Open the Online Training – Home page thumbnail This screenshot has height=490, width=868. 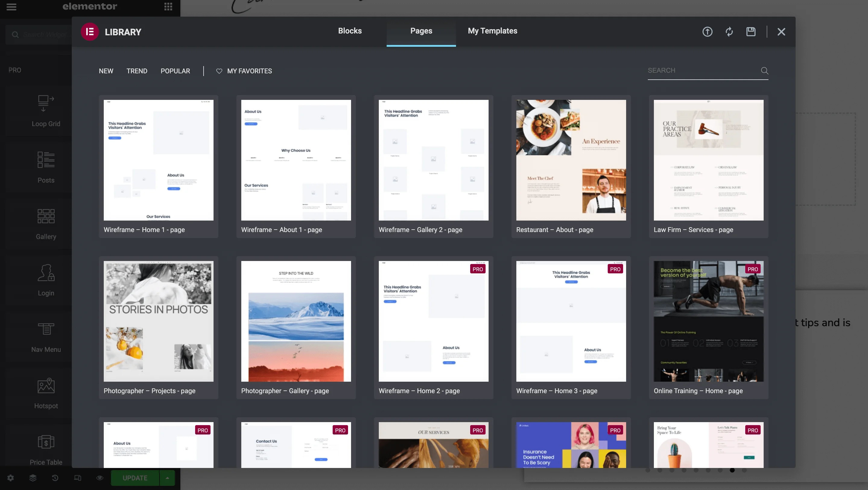coord(709,321)
